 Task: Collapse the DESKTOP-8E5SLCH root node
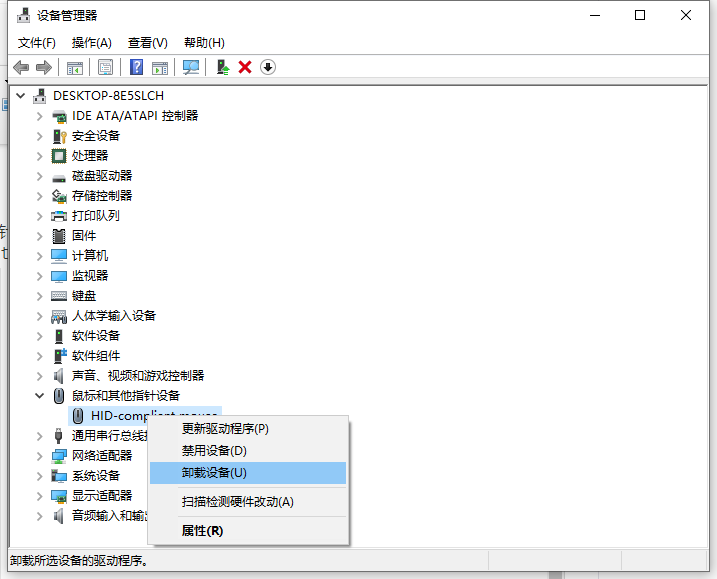(x=21, y=96)
